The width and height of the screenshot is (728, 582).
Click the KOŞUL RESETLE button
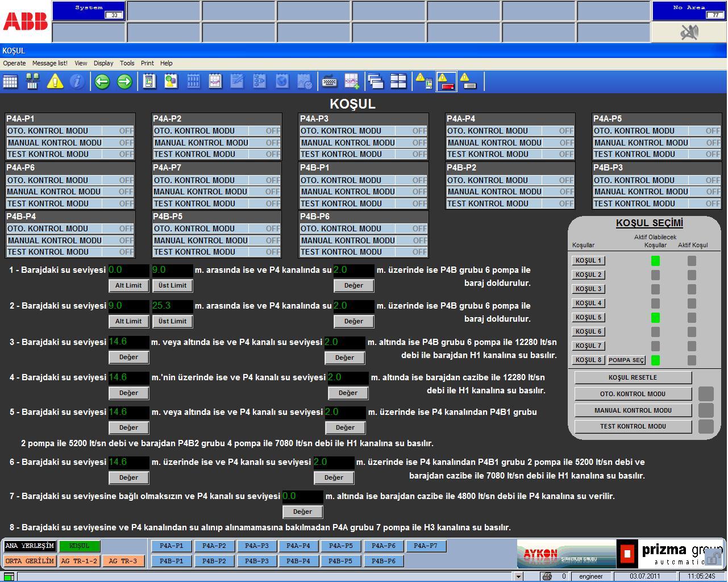click(x=633, y=377)
